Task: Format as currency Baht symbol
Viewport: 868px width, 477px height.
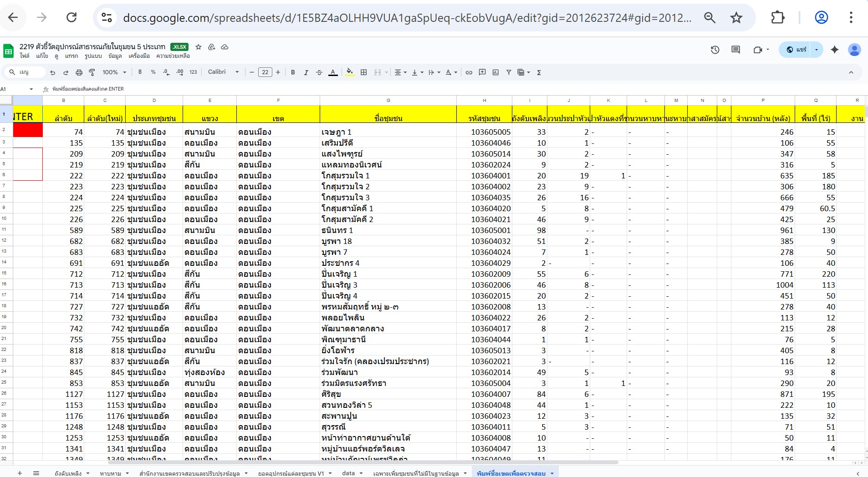Action: point(140,72)
